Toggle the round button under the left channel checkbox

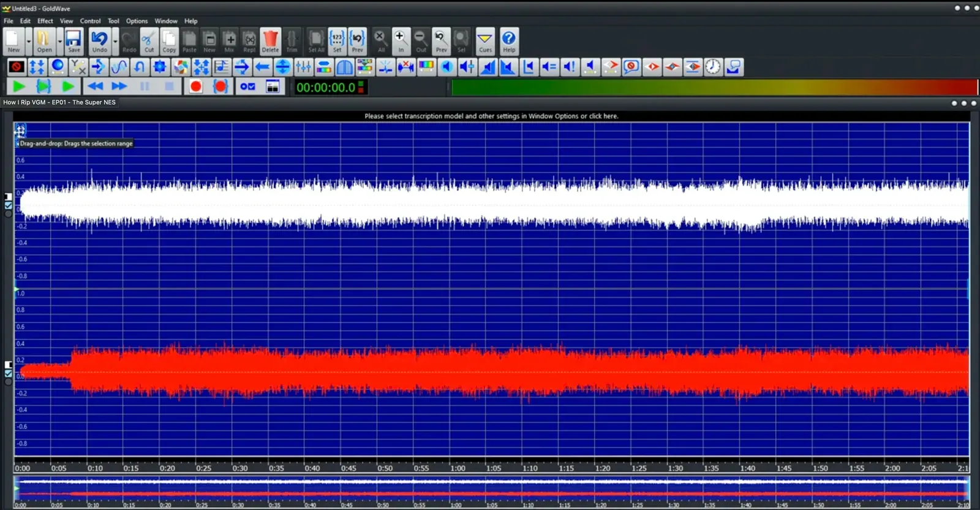(9, 214)
